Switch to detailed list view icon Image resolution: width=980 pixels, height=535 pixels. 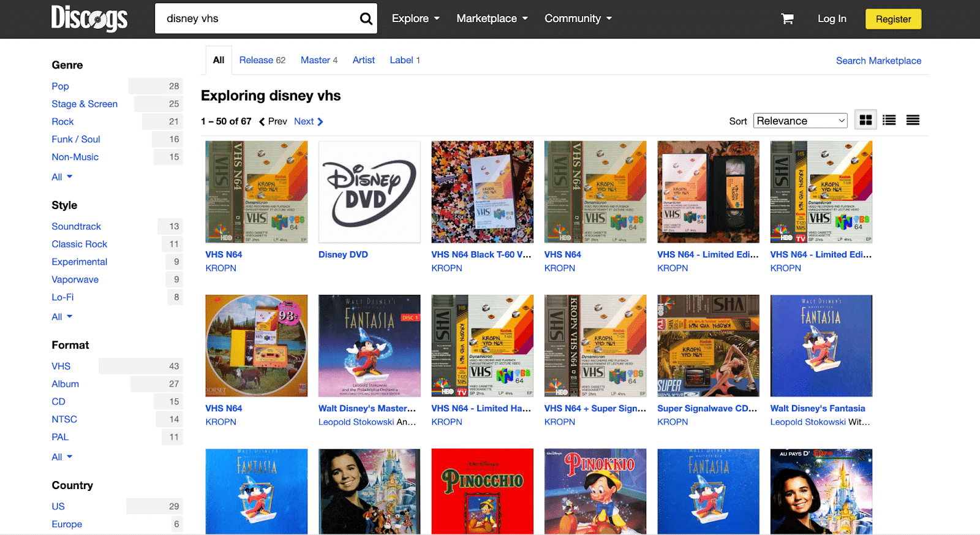pyautogui.click(x=889, y=120)
